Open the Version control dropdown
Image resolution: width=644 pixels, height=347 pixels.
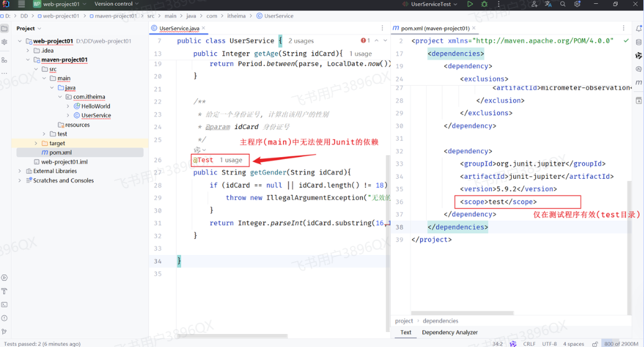[x=117, y=4]
